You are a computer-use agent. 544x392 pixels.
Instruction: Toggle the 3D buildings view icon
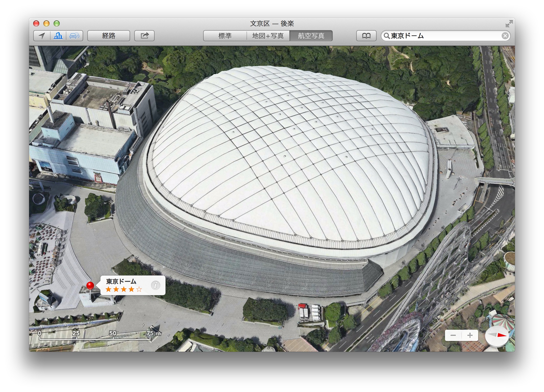[58, 36]
